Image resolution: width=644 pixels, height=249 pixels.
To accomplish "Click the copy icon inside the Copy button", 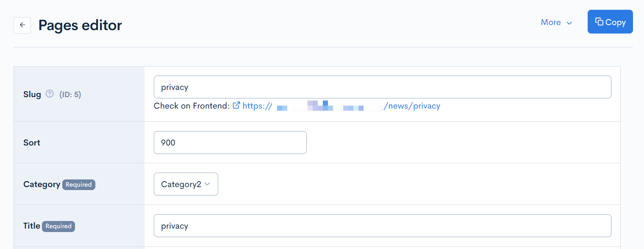I will pyautogui.click(x=600, y=22).
